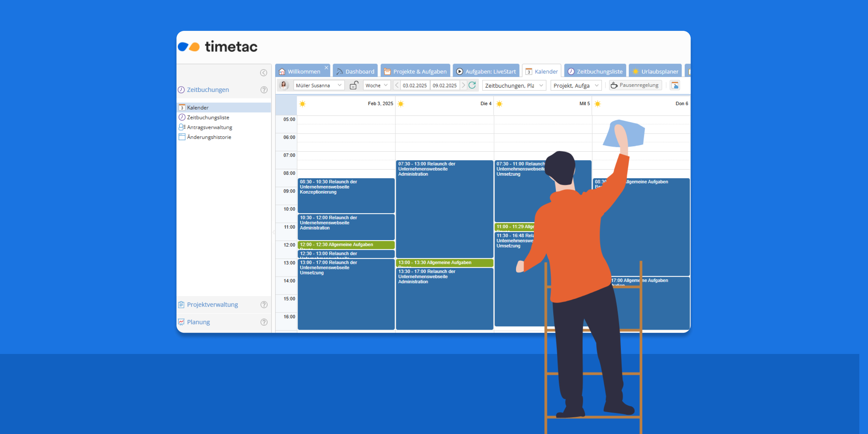Open help for Zeitbuchungen section

264,90
